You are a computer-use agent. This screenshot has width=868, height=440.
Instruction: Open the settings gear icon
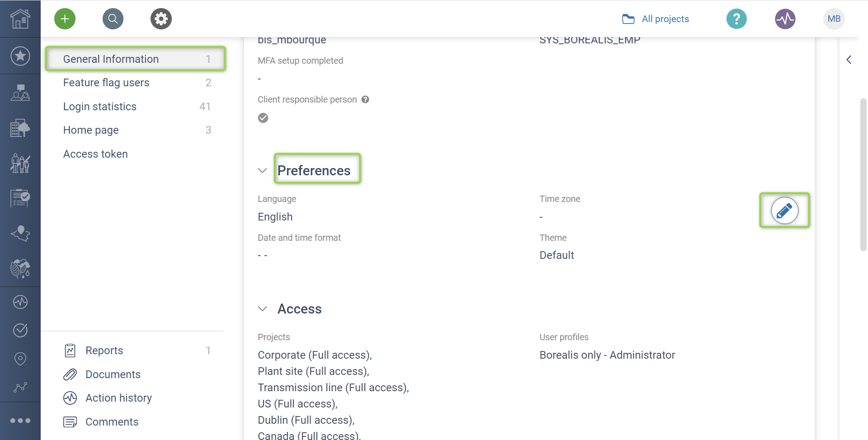[161, 19]
